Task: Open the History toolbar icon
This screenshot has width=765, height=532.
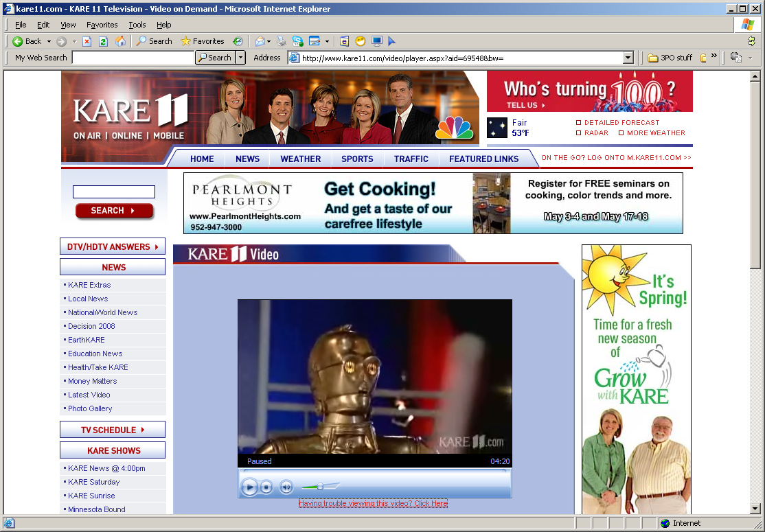Action: click(x=238, y=41)
